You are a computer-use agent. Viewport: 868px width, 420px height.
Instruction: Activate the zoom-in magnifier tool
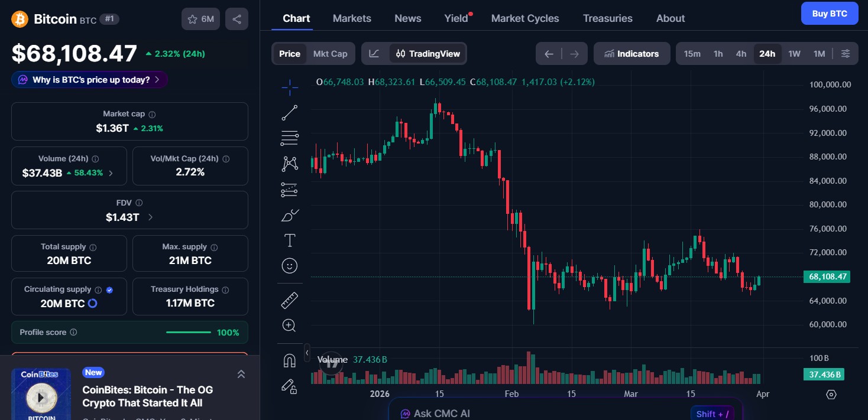[290, 325]
